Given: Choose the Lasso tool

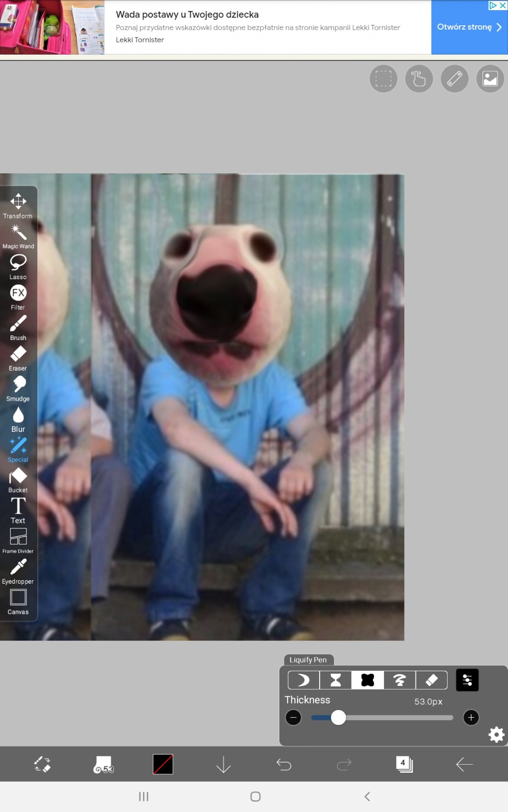Looking at the screenshot, I should point(18,267).
